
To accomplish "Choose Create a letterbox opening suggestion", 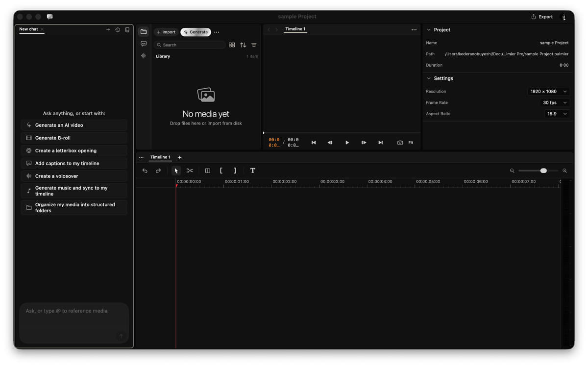I will (74, 151).
